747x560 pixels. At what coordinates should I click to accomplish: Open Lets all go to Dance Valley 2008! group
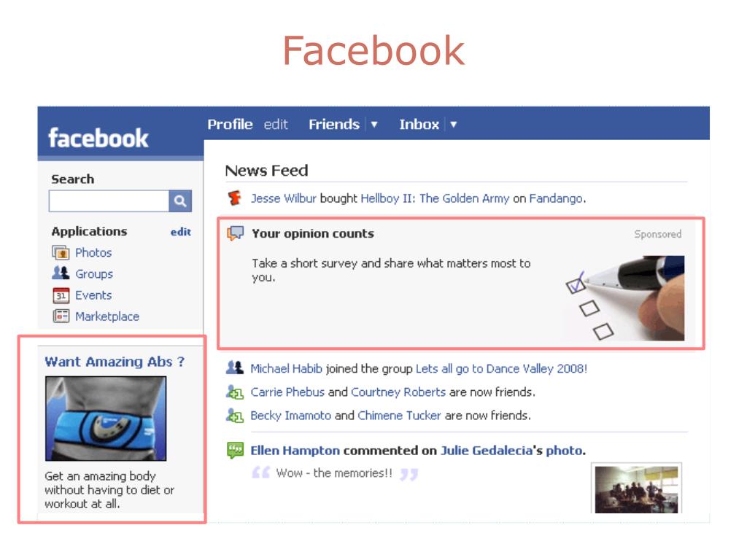pyautogui.click(x=501, y=368)
